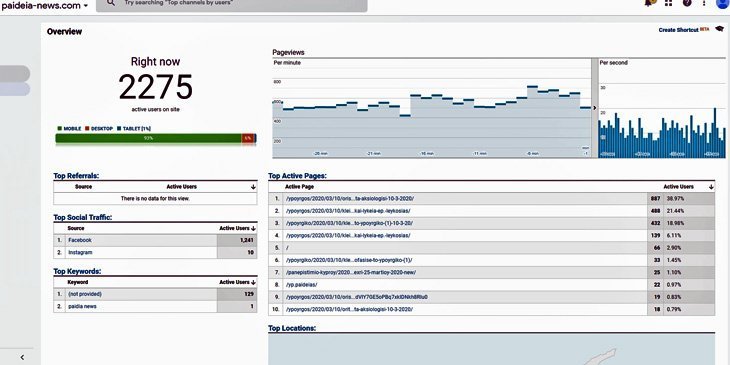
Task: Sort Top Social Traffic Active Users arrow
Action: click(253, 229)
